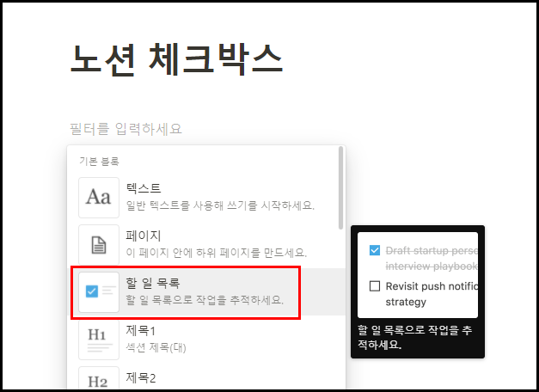The height and width of the screenshot is (392, 539).
Task: Choose the 할 일 목록 block
Action: point(206,292)
